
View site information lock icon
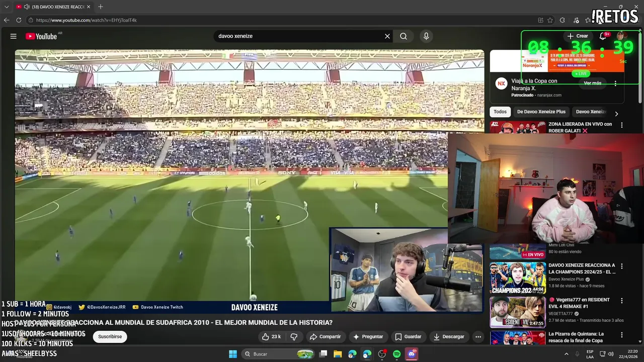(31, 20)
